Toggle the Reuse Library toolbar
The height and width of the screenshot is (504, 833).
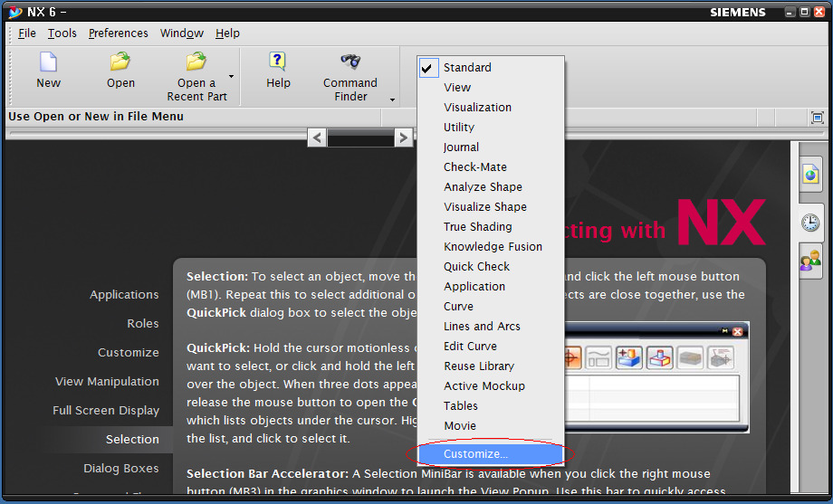click(491, 366)
